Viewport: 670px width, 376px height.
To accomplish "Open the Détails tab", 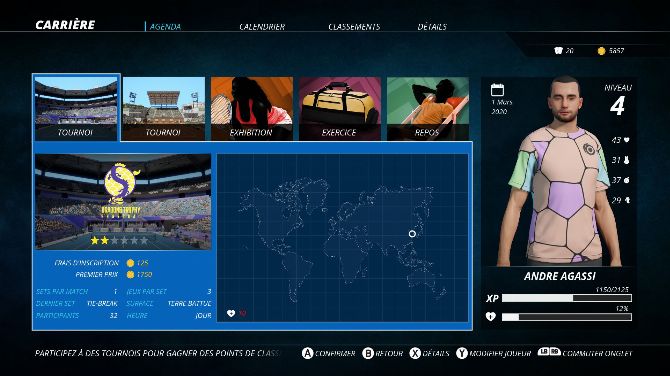I will [432, 26].
